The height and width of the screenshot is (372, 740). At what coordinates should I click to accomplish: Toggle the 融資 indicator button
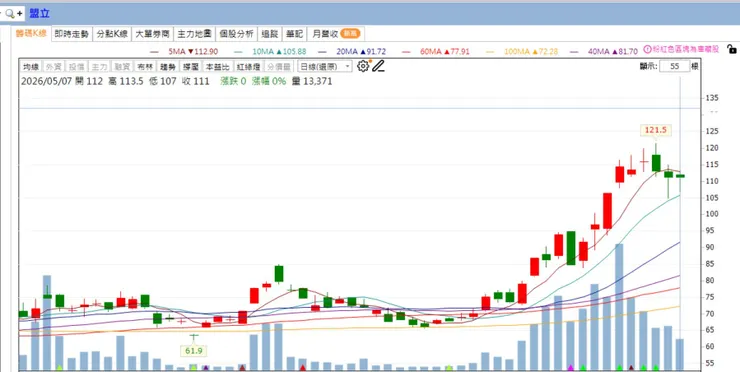[121, 67]
